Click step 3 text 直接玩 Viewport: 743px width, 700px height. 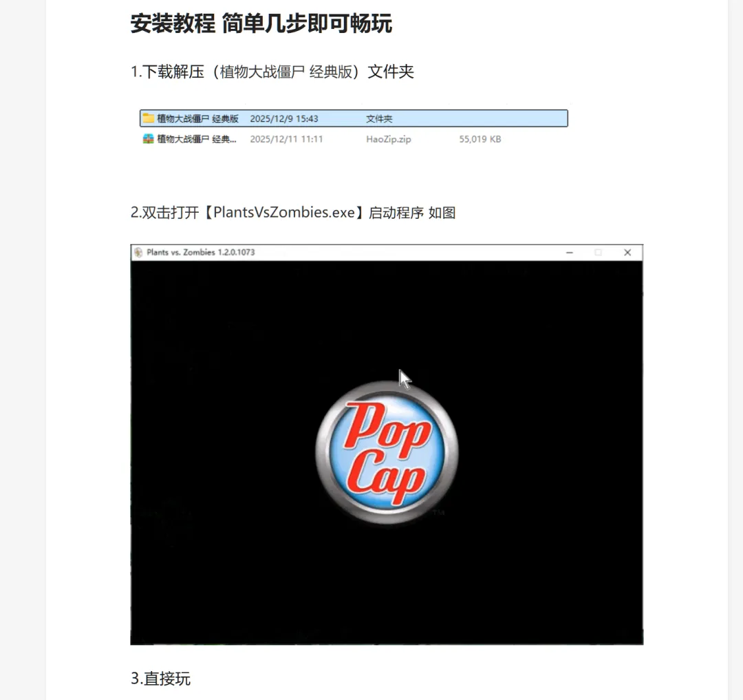click(160, 678)
